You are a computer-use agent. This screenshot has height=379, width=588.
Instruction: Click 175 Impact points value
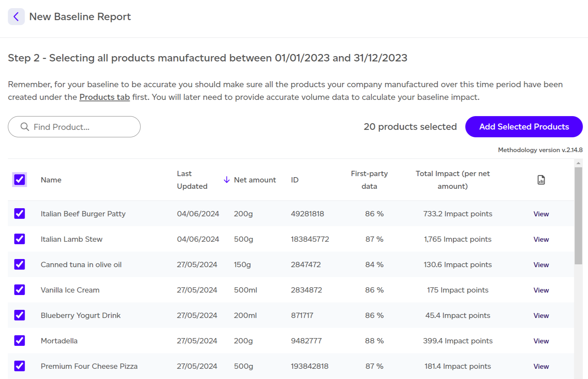457,290
